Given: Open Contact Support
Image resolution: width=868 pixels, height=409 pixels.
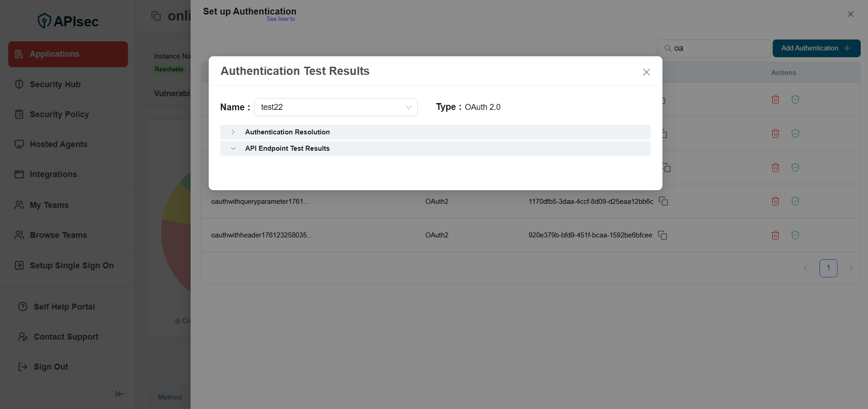Looking at the screenshot, I should 66,336.
